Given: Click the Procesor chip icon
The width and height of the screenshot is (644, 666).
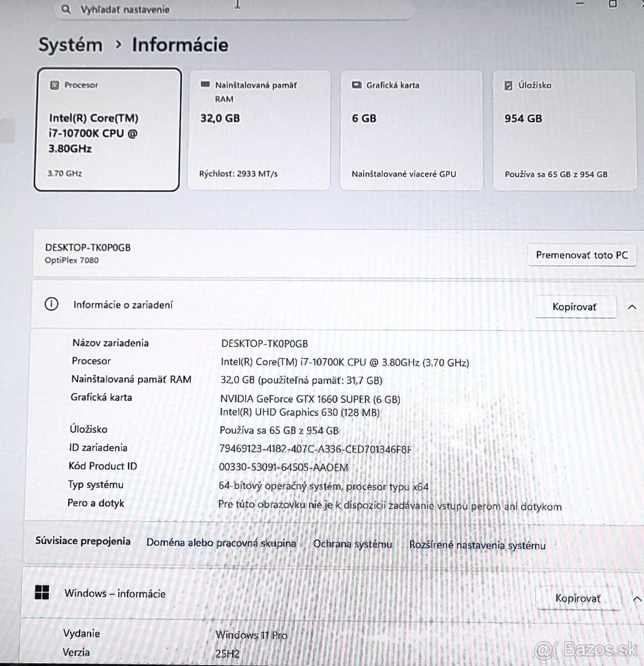Looking at the screenshot, I should 55,85.
